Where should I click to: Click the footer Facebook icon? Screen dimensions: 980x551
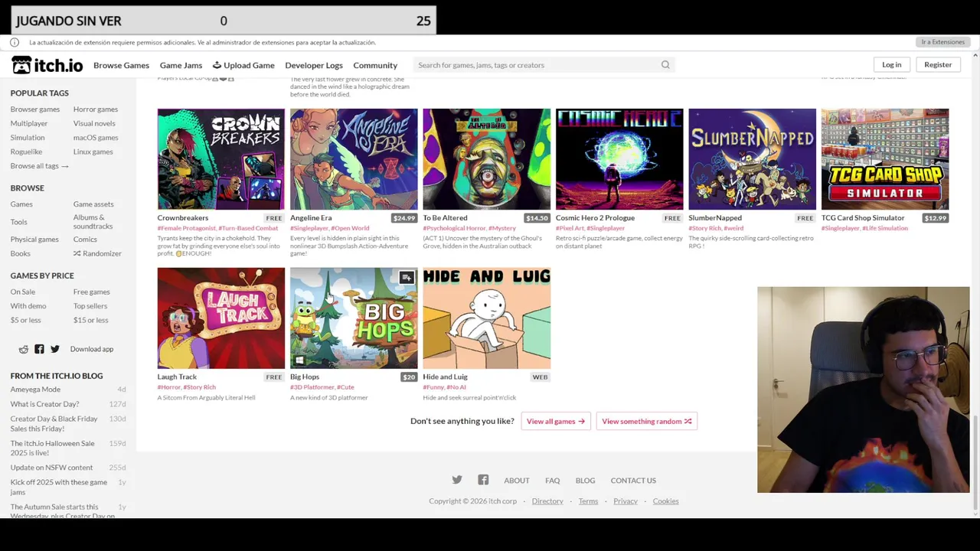point(483,480)
